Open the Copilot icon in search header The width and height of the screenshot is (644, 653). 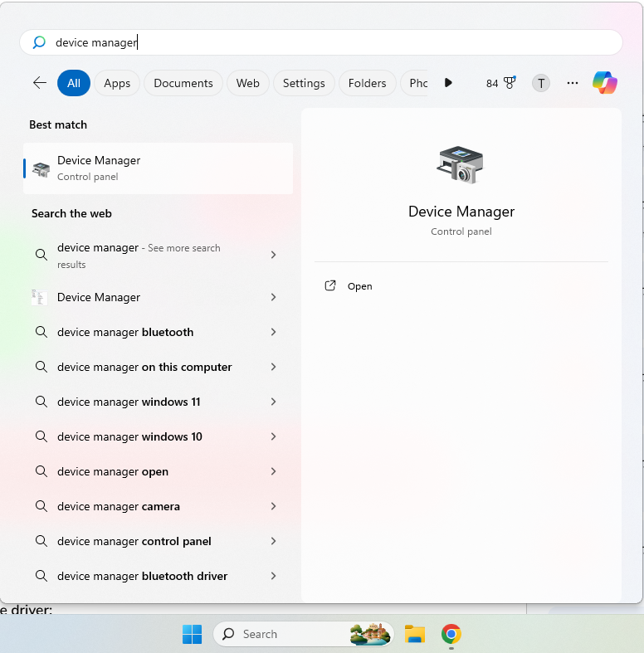pyautogui.click(x=604, y=83)
